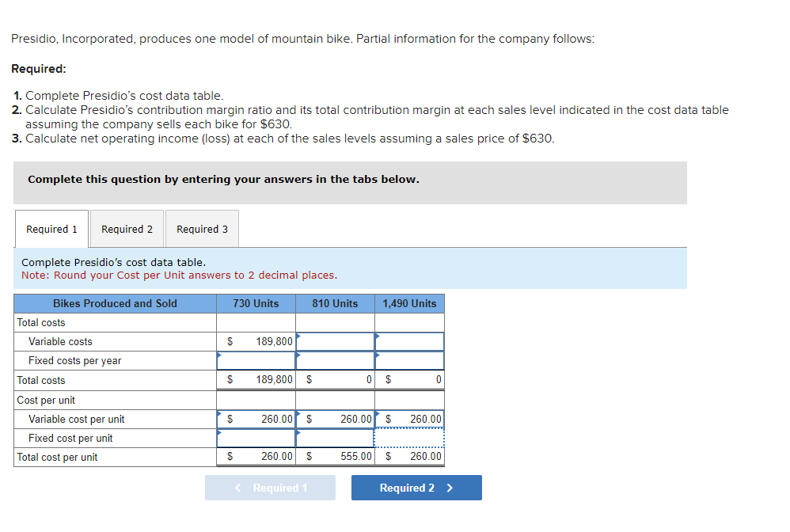This screenshot has height=532, width=790.
Task: Click Total cost per unit 555.00 cell
Action: click(335, 457)
